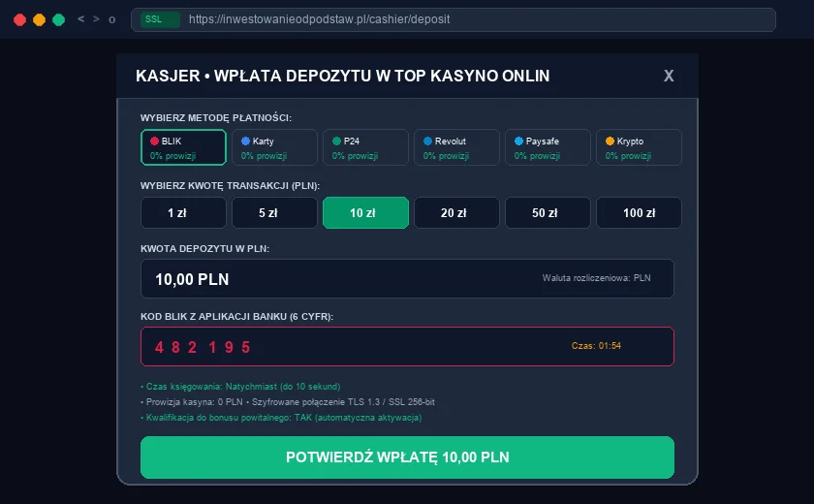Select Karty payment method

[274, 147]
